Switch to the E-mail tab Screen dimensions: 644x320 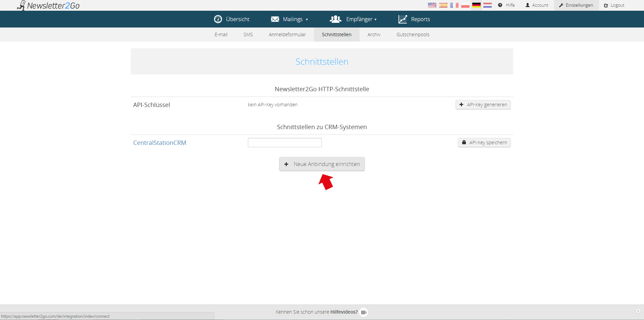[x=221, y=35]
